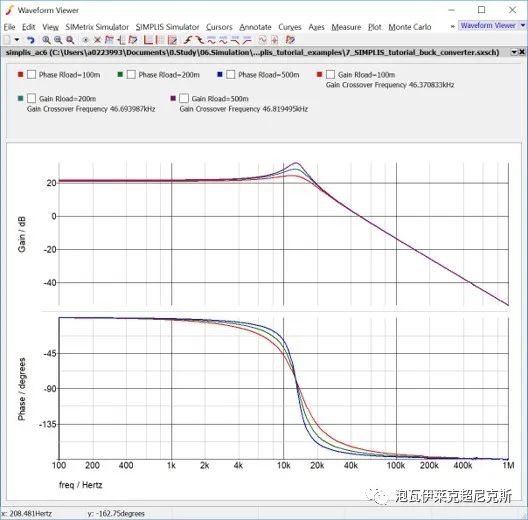Image resolution: width=528 pixels, height=520 pixels.
Task: Click the second blue-topped wave measurement icon
Action: coord(223,40)
